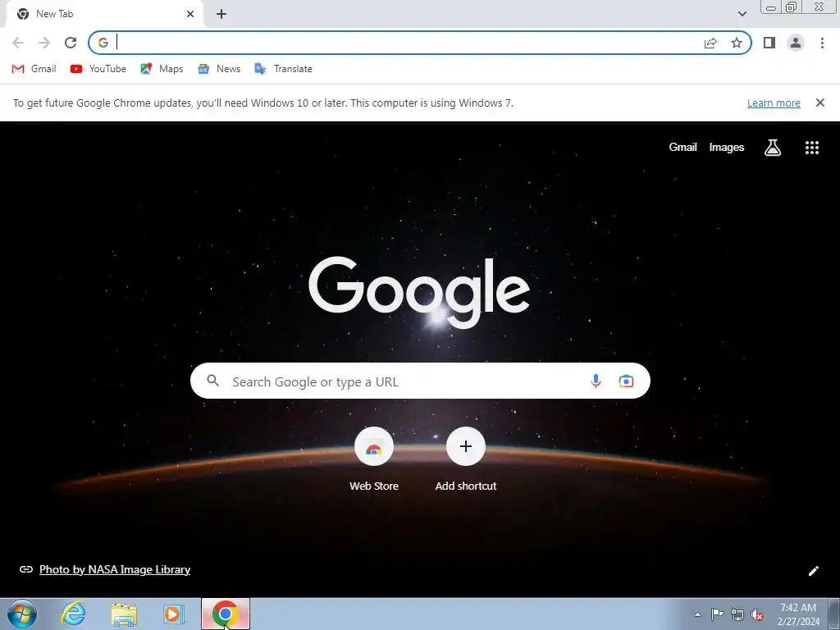Click the share page icon in address bar
840x630 pixels.
click(710, 43)
